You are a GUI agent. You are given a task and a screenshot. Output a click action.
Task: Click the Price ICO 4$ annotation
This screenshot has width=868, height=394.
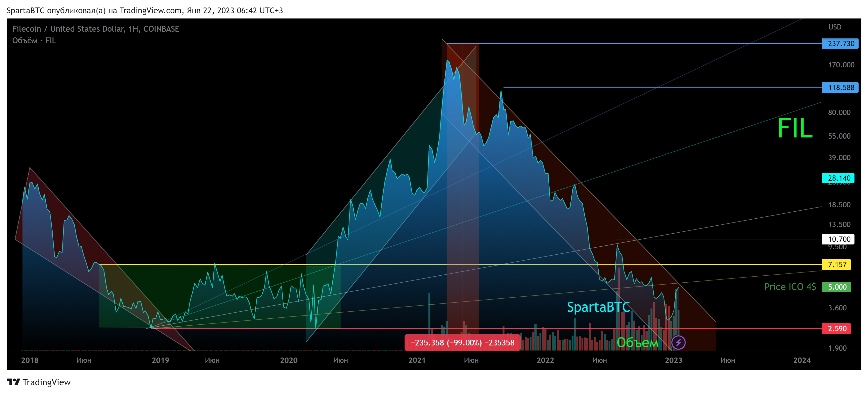790,287
